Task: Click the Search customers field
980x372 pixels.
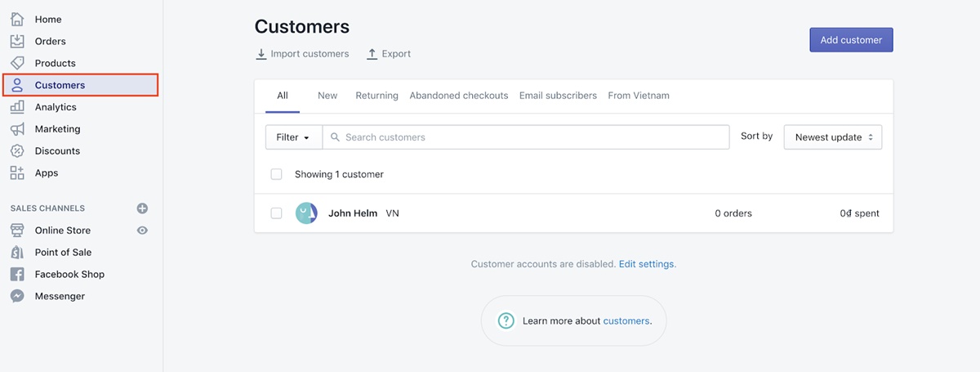Action: [526, 137]
